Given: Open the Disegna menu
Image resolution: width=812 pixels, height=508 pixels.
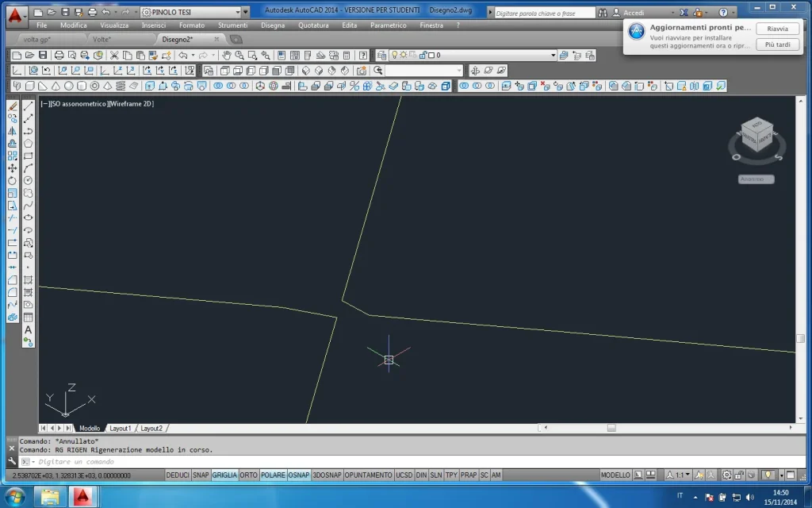Looking at the screenshot, I should pyautogui.click(x=272, y=25).
